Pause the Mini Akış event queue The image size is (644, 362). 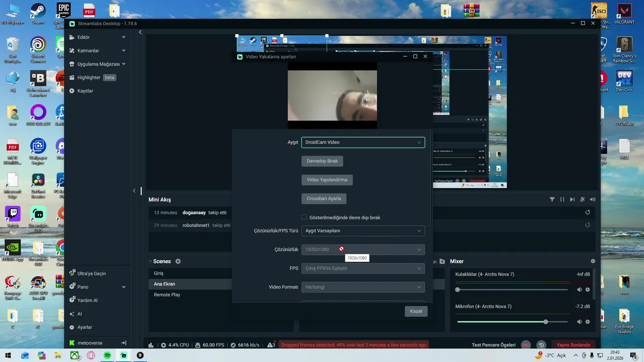point(562,200)
